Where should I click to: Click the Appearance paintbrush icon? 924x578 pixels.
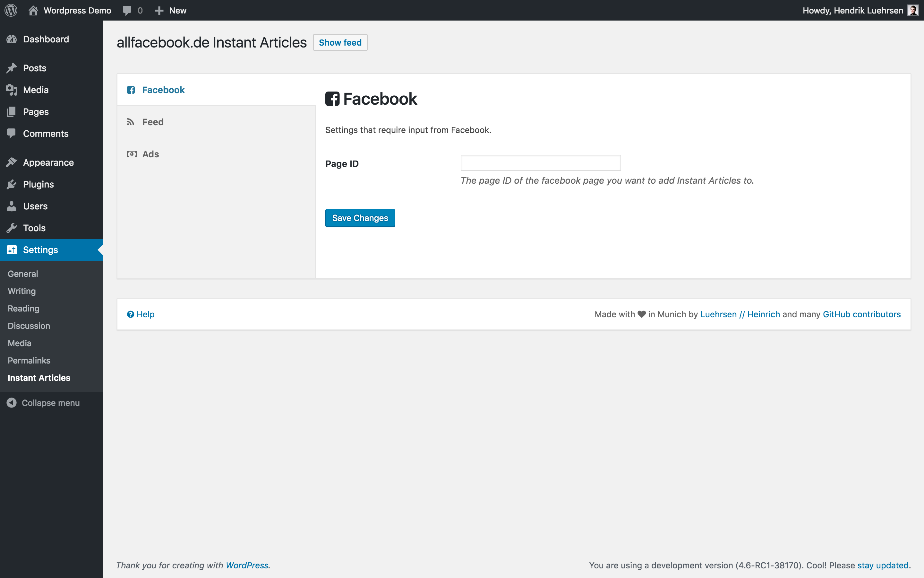coord(12,162)
